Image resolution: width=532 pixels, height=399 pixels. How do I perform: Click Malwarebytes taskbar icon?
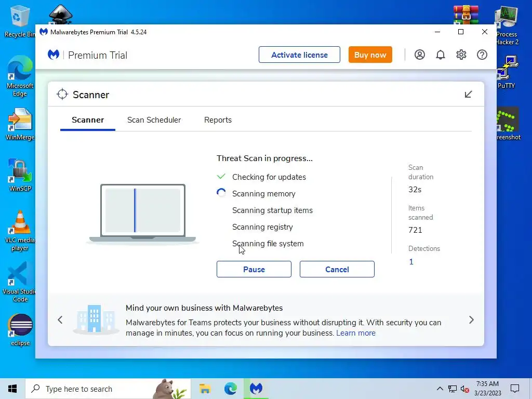point(256,389)
